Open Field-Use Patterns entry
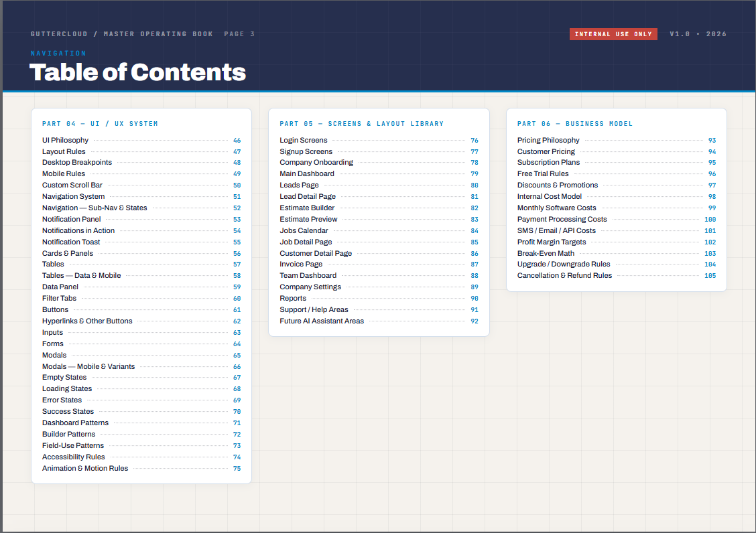Image resolution: width=756 pixels, height=533 pixels. tap(141, 446)
